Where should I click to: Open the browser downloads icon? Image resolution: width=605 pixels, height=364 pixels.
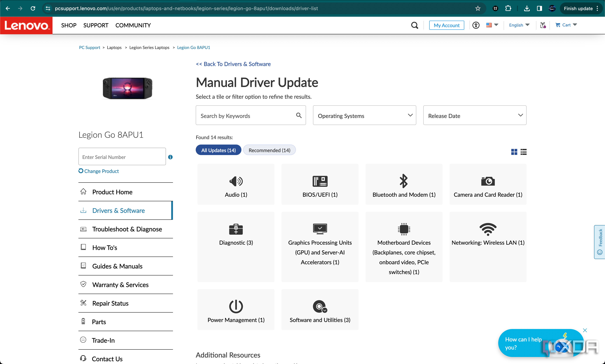pyautogui.click(x=527, y=8)
